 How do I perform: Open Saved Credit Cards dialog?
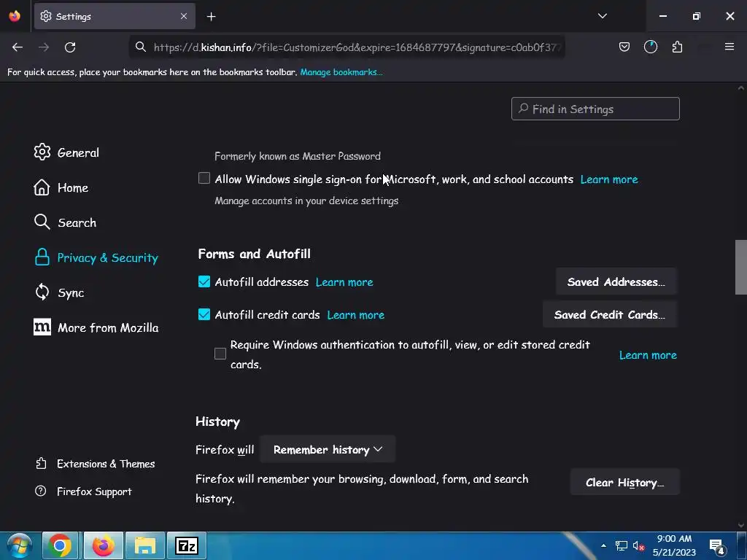(609, 315)
